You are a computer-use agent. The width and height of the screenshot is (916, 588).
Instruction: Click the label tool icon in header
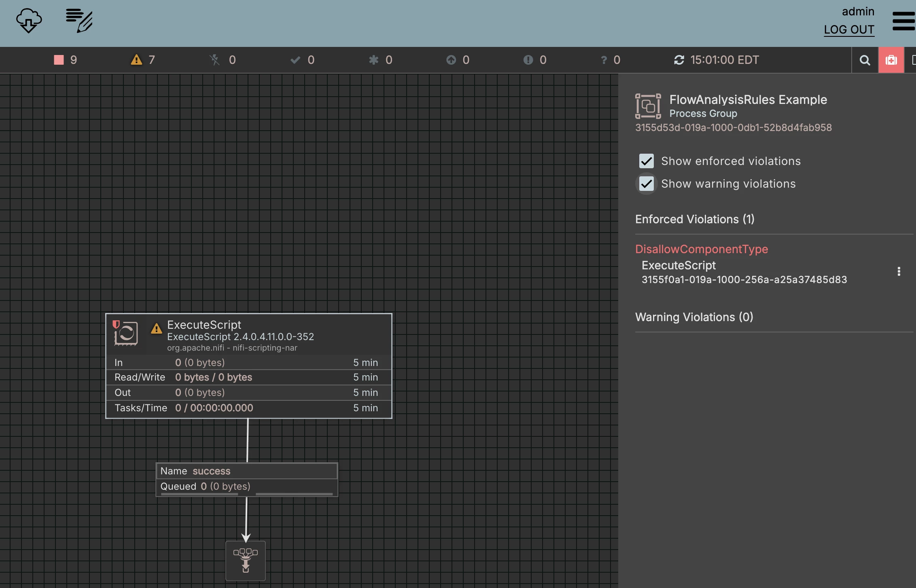pos(79,21)
